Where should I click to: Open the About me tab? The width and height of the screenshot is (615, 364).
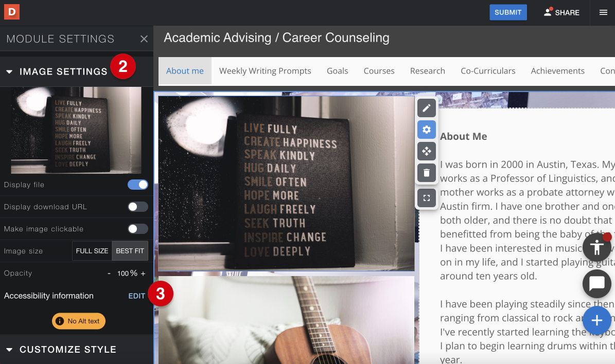coord(185,71)
